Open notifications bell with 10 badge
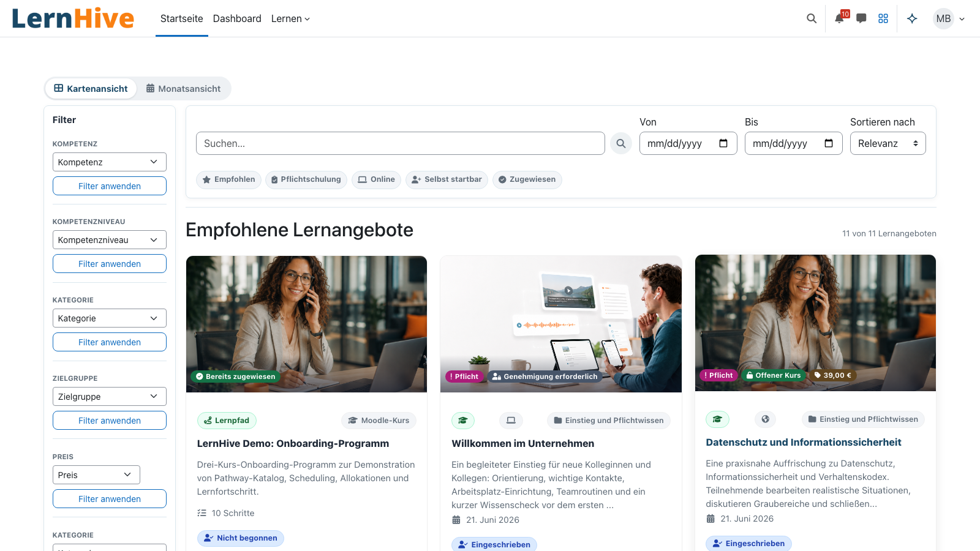Screen dimensions: 980x551 [x=840, y=18]
